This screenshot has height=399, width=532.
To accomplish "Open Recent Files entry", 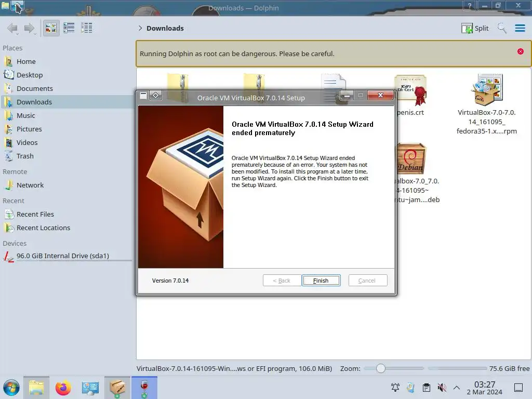I will (x=66, y=215).
